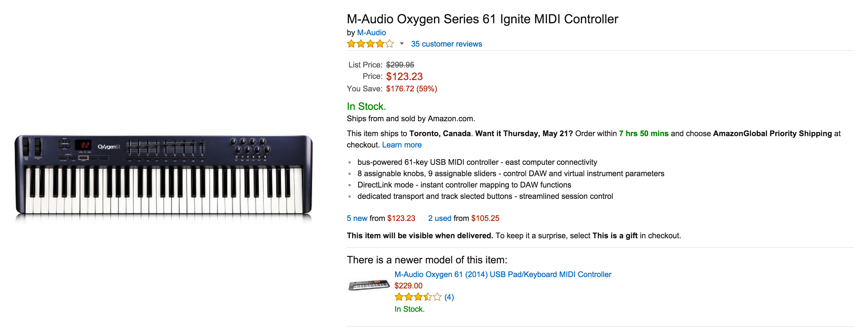View the 35 customer reviews
This screenshot has height=335, width=868.
point(446,44)
